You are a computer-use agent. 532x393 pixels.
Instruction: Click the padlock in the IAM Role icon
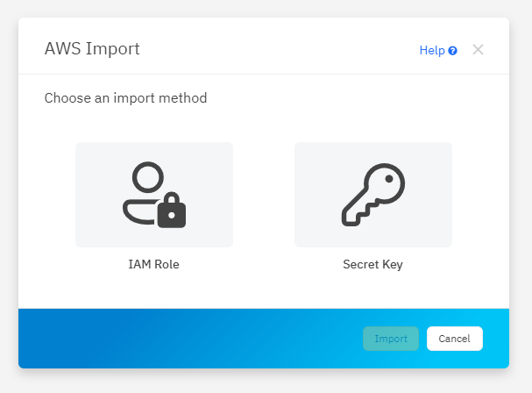172,211
